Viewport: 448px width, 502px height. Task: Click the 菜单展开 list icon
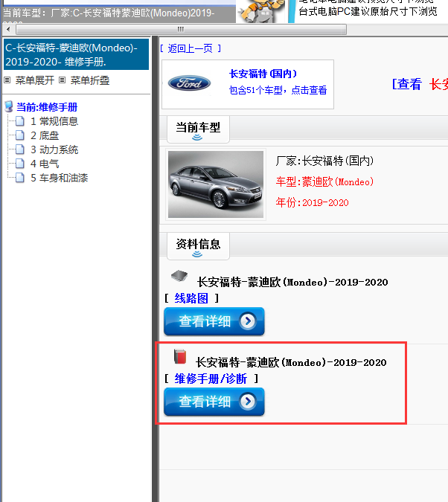pyautogui.click(x=7, y=80)
